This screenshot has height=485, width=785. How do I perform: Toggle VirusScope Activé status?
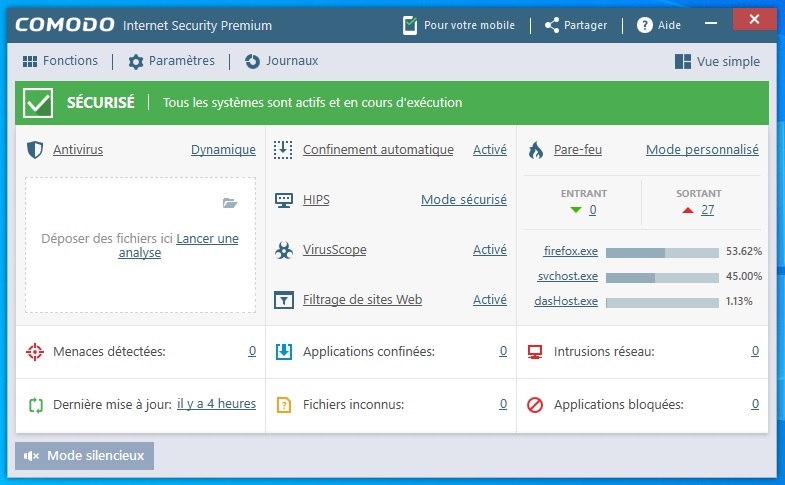(x=489, y=250)
